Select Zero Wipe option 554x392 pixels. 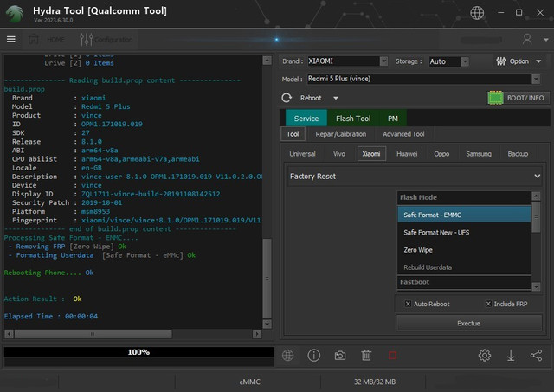[x=464, y=250]
